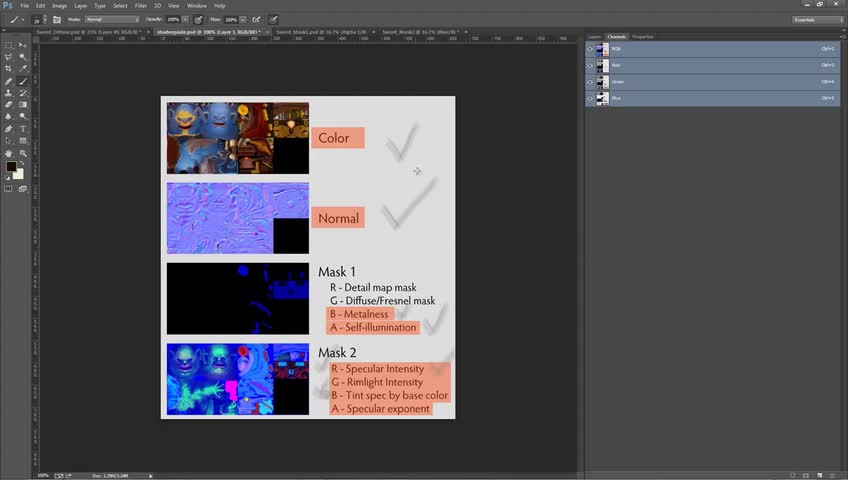Select the Green channel row
This screenshot has width=848, height=480.
[x=712, y=82]
